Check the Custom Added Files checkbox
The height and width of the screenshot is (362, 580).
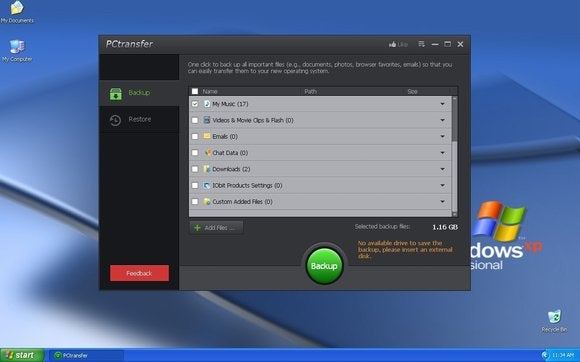[195, 202]
